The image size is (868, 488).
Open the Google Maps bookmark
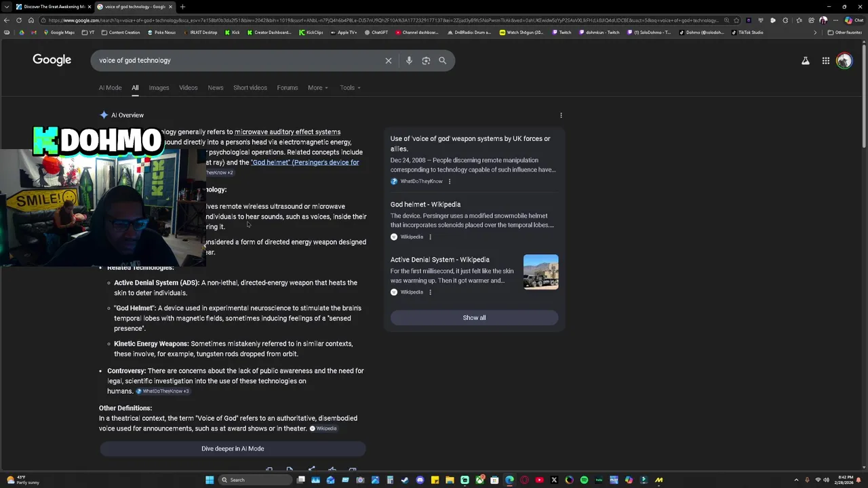pos(59,33)
